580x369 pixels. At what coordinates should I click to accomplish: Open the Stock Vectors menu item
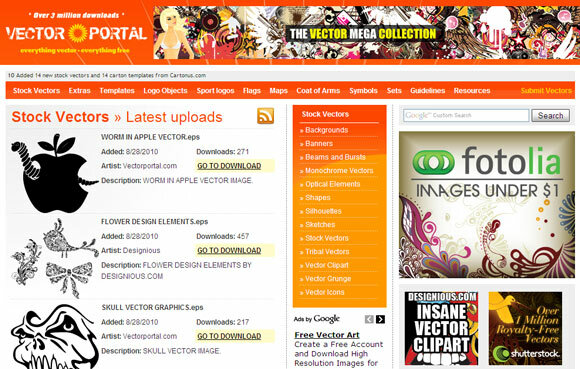[x=36, y=91]
